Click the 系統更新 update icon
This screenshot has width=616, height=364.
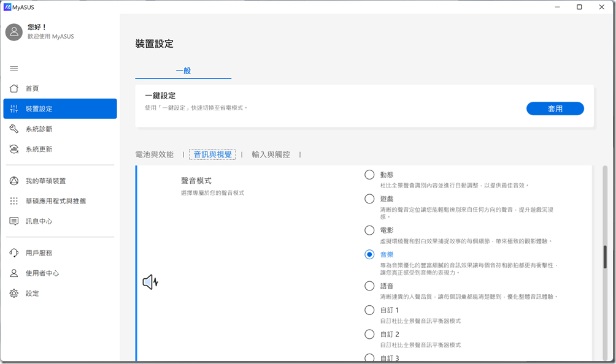pyautogui.click(x=14, y=149)
